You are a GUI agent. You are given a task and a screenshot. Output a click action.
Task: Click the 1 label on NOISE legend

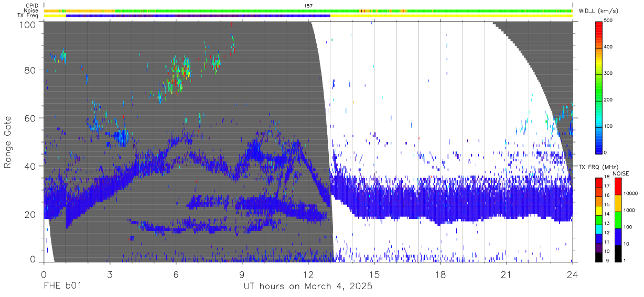coord(624,260)
